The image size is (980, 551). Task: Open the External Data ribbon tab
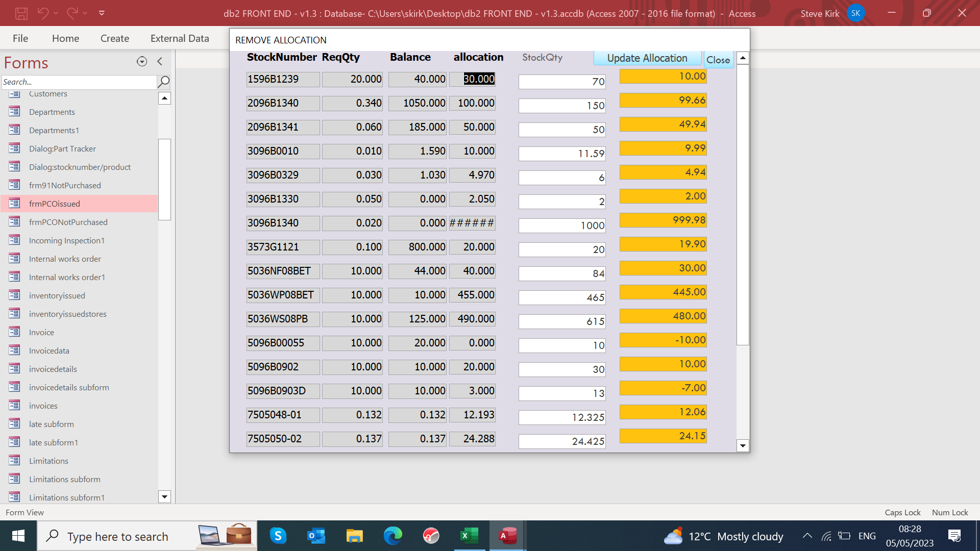[x=180, y=38]
